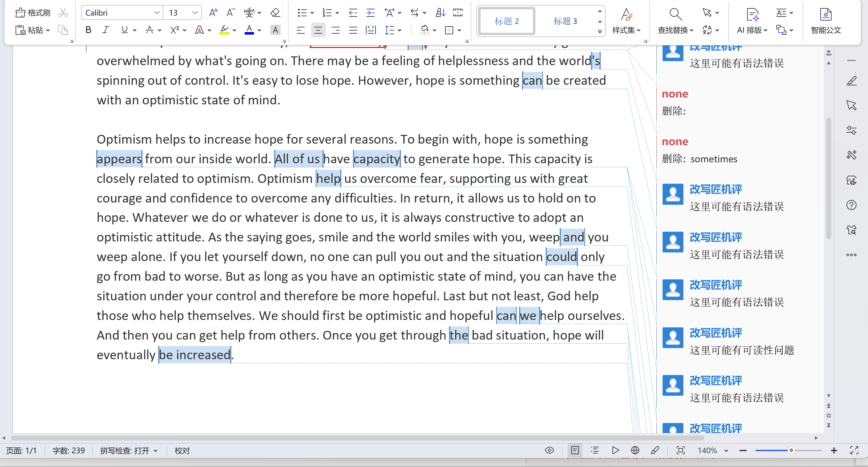Click the zoom slider handle

(791, 450)
